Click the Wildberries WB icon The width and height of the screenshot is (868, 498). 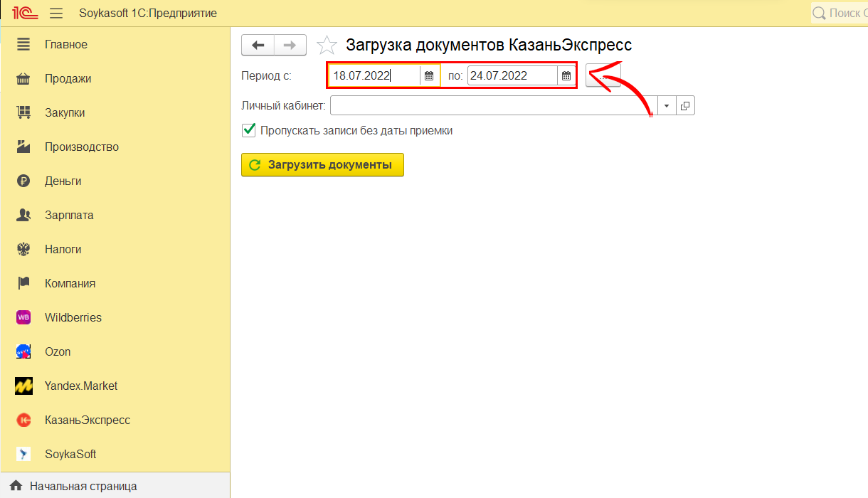[23, 318]
